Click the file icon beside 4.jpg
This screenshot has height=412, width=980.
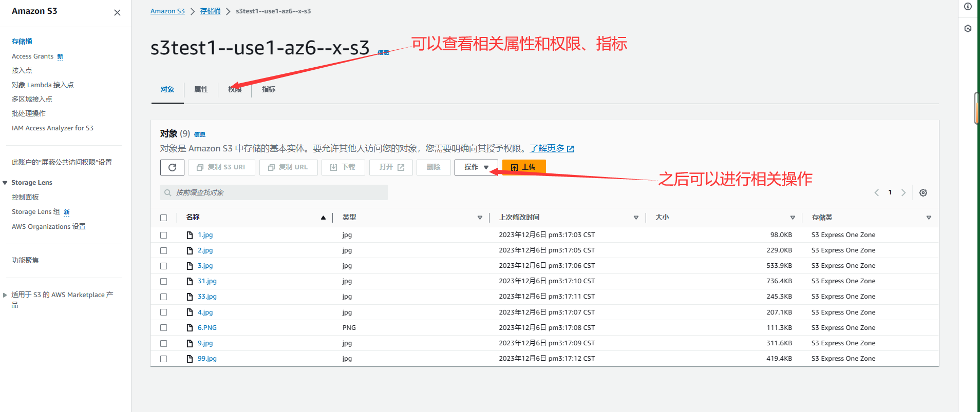click(190, 312)
